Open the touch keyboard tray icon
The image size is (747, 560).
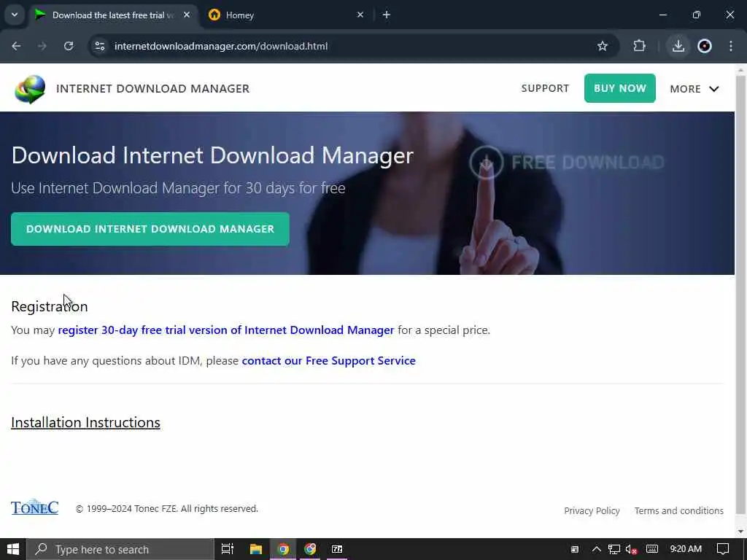pos(652,549)
